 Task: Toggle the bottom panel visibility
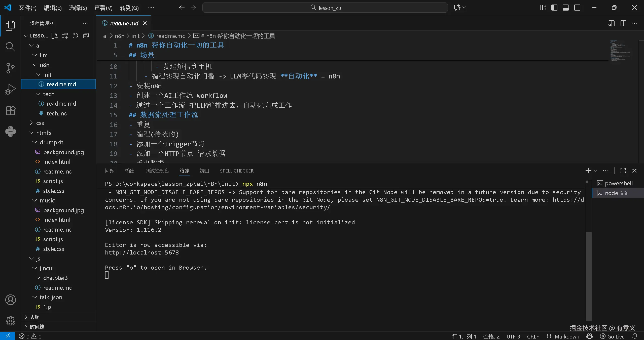(566, 8)
